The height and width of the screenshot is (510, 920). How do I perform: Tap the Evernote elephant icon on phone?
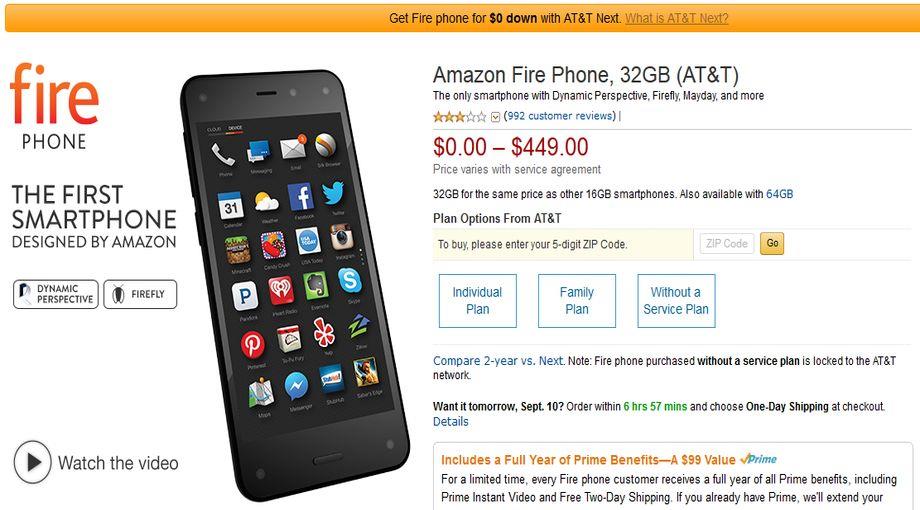click(x=316, y=286)
